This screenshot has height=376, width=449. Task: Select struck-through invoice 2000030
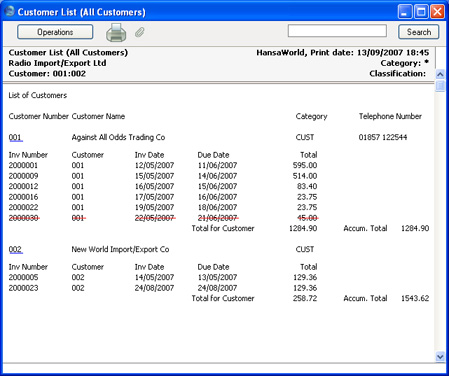24,218
